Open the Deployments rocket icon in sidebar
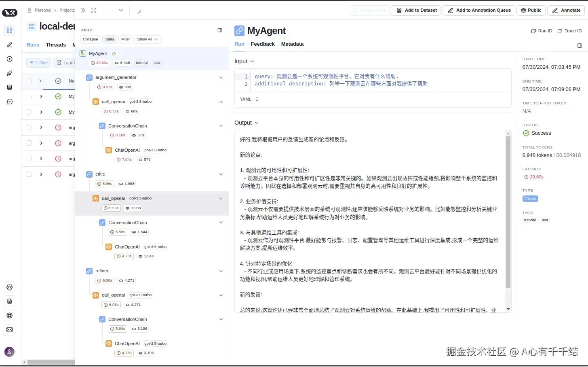This screenshot has width=588, height=367. (9, 73)
